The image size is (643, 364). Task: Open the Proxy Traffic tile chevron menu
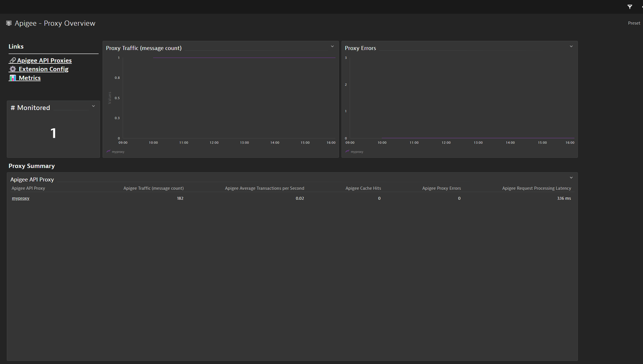[332, 47]
